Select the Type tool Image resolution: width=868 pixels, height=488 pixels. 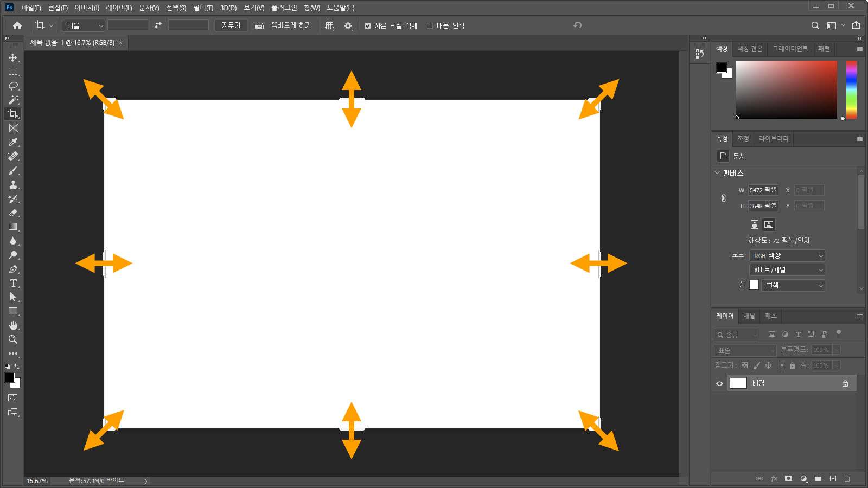(x=13, y=283)
